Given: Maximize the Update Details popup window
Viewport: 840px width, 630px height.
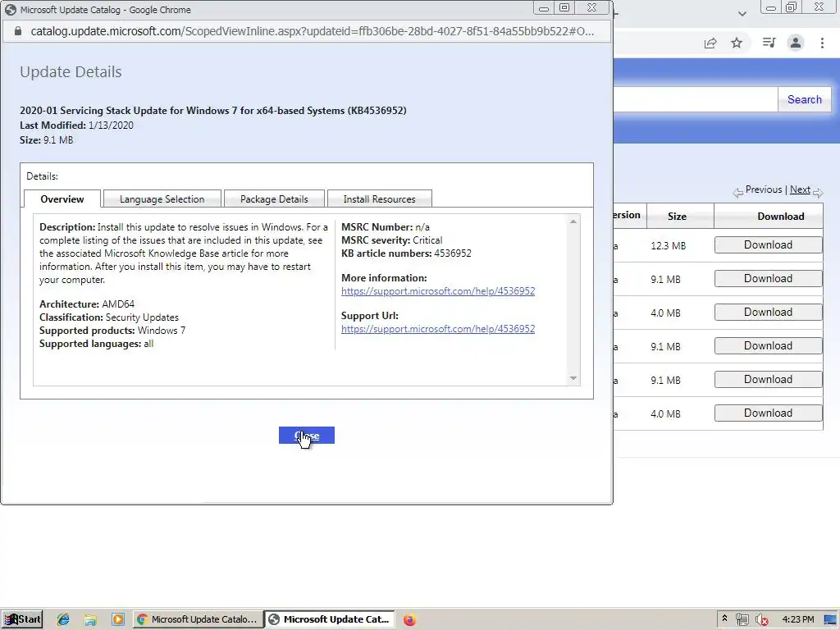Looking at the screenshot, I should (x=564, y=7).
